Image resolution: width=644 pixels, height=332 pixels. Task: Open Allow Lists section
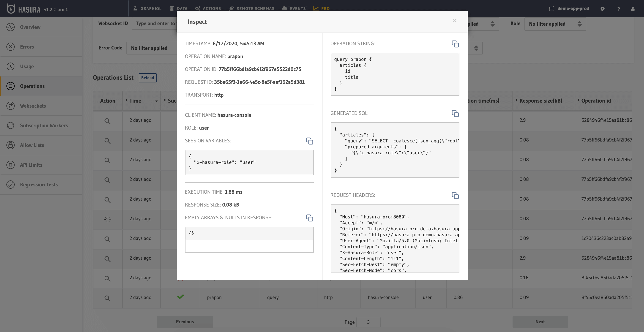[41, 145]
